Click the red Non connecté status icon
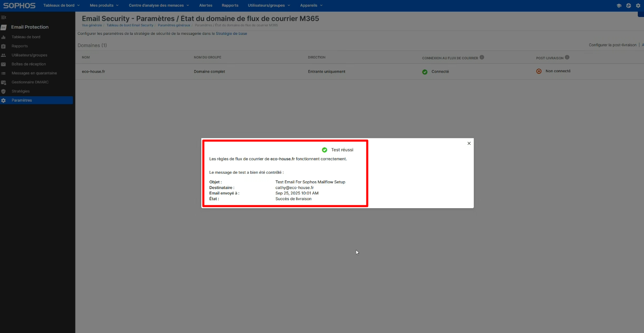This screenshot has width=644, height=333. (x=539, y=71)
